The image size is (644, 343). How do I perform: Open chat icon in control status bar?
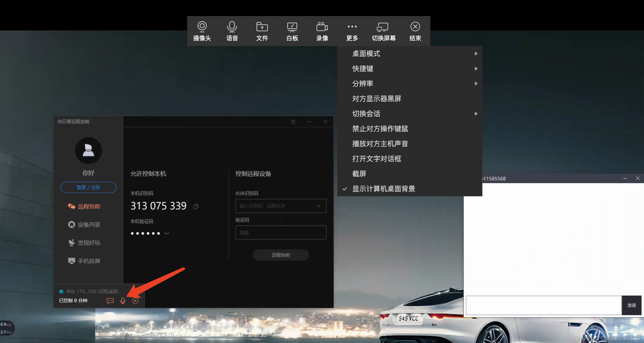[x=110, y=301]
